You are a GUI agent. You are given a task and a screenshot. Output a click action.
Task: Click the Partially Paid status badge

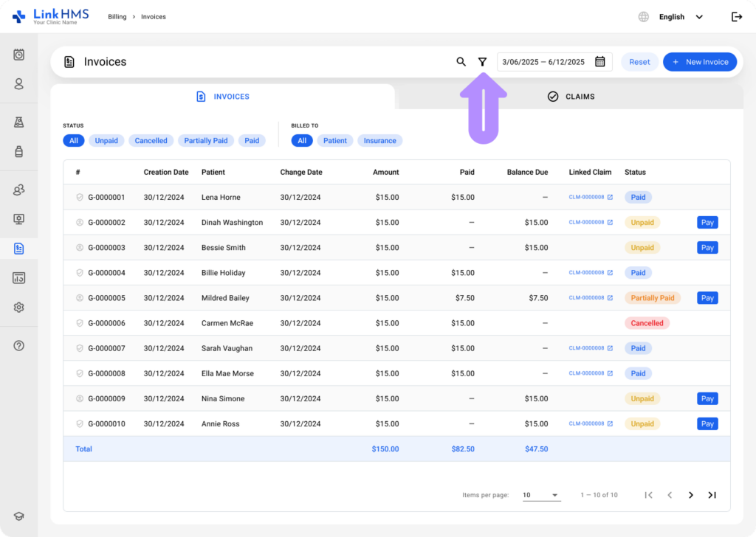653,298
